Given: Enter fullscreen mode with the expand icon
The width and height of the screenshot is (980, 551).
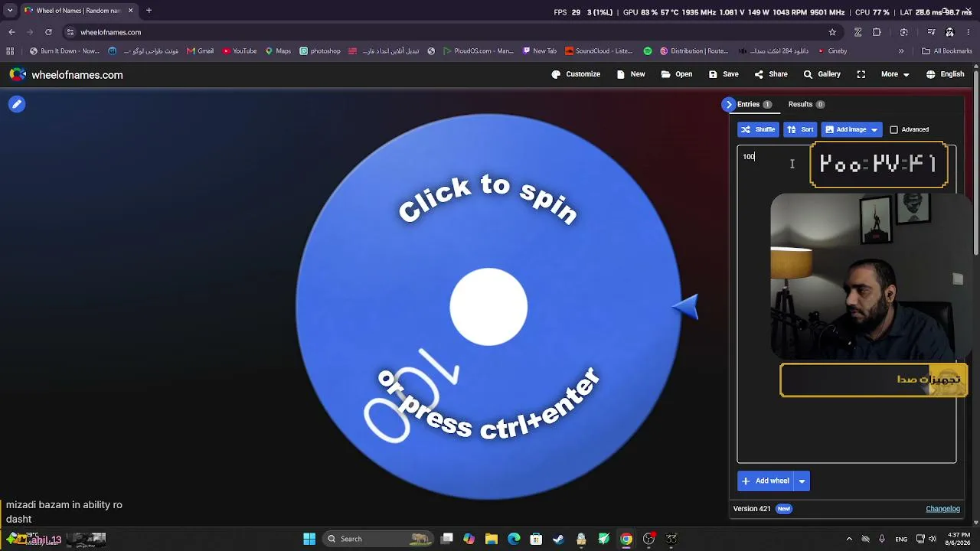Looking at the screenshot, I should pos(861,74).
